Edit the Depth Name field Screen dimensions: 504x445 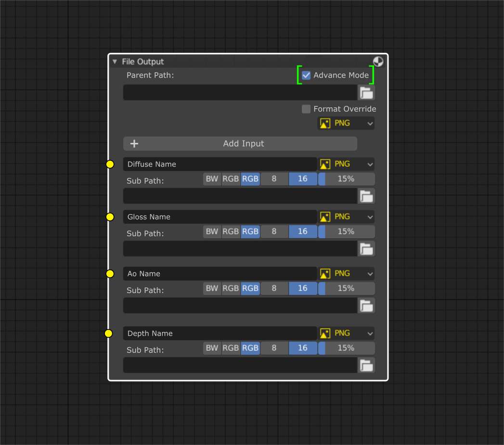click(x=220, y=333)
